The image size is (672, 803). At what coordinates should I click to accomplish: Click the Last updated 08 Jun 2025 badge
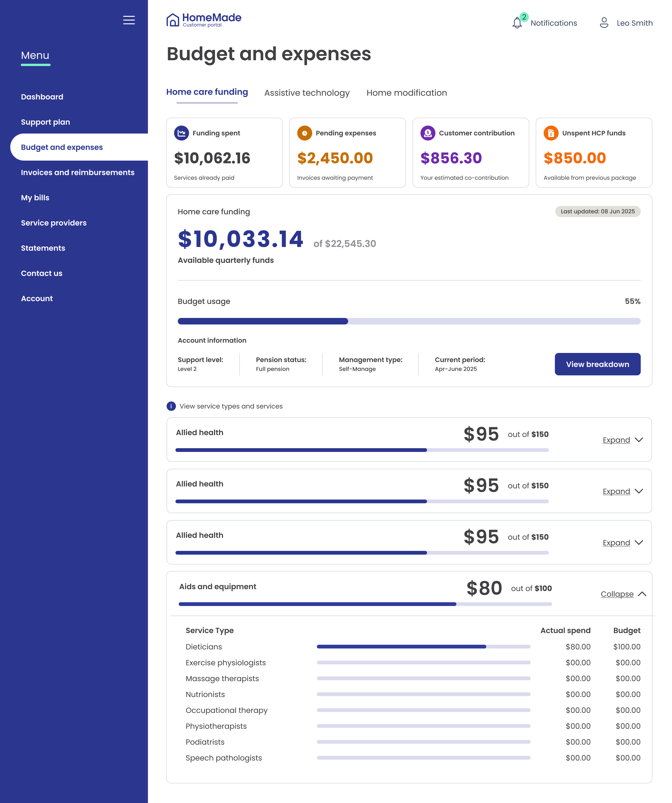pos(598,211)
